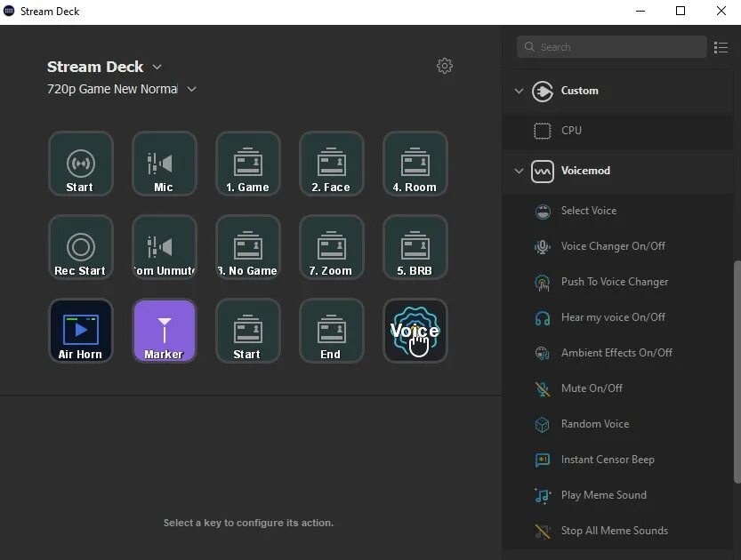Select the Start streaming key
This screenshot has height=560, width=741.
[81, 164]
